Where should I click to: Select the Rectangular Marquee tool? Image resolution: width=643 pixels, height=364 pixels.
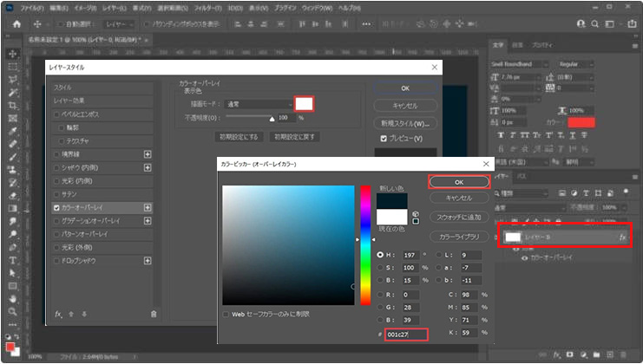(x=13, y=67)
